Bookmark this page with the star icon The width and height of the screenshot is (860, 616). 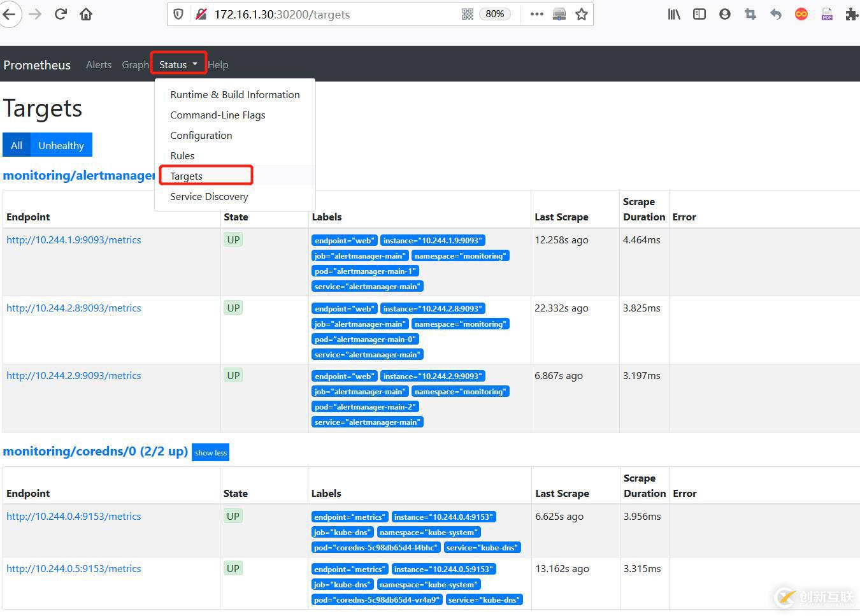582,14
